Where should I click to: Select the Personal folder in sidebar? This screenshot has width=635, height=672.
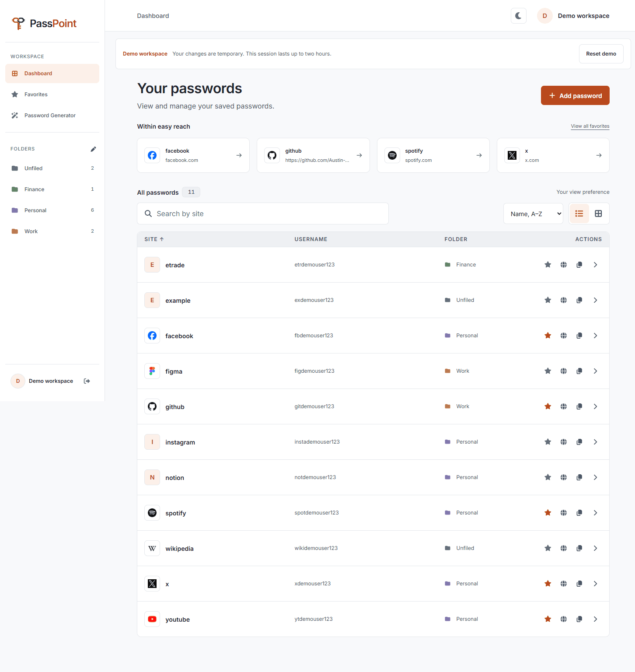(52, 210)
